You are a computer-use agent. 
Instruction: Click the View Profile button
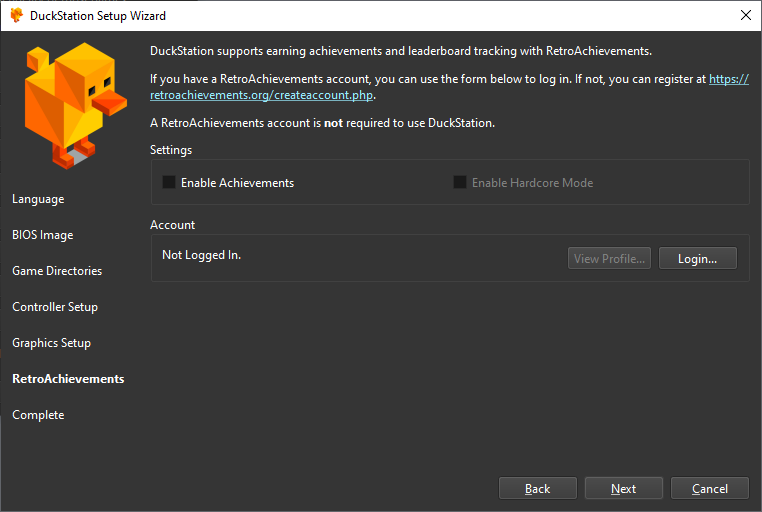[609, 258]
